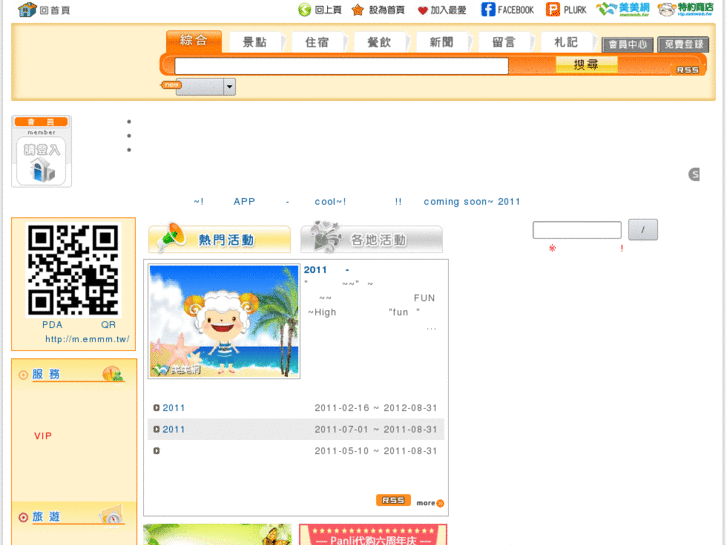Focus the main search input field

coord(341,66)
